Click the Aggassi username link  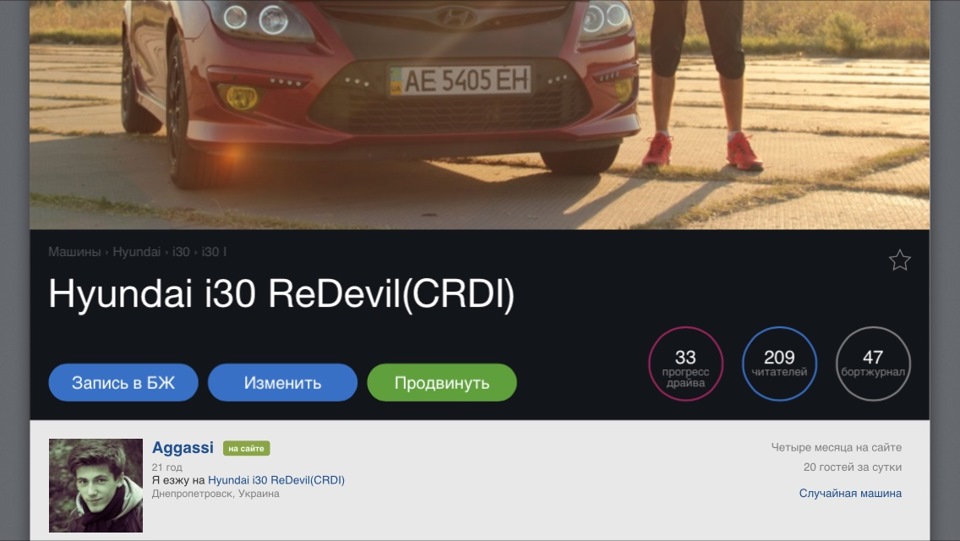[182, 448]
